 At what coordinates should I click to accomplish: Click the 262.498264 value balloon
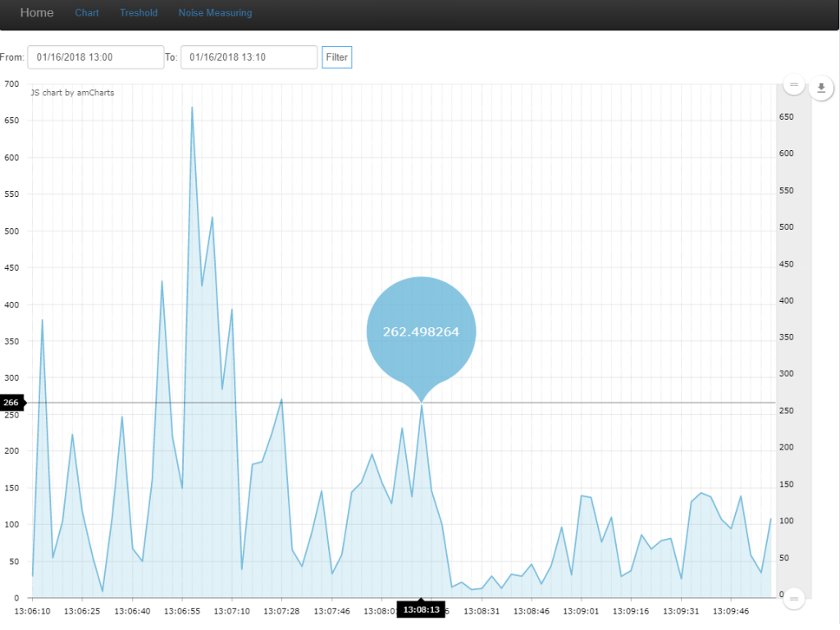tap(421, 331)
